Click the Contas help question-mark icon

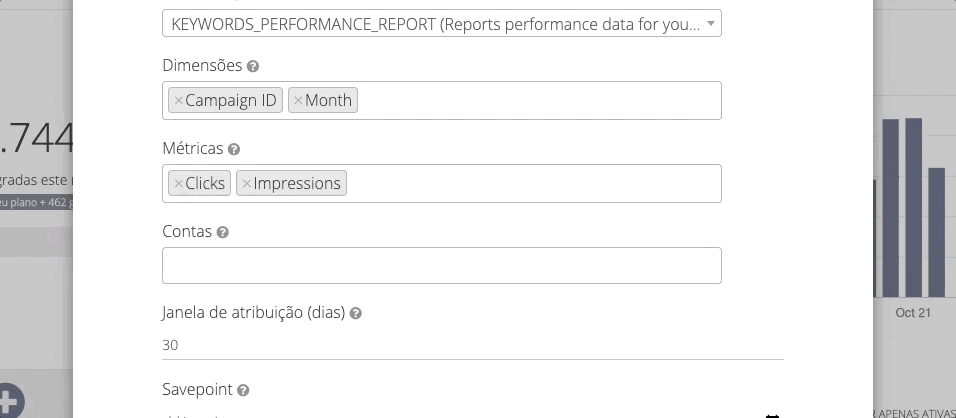click(223, 232)
